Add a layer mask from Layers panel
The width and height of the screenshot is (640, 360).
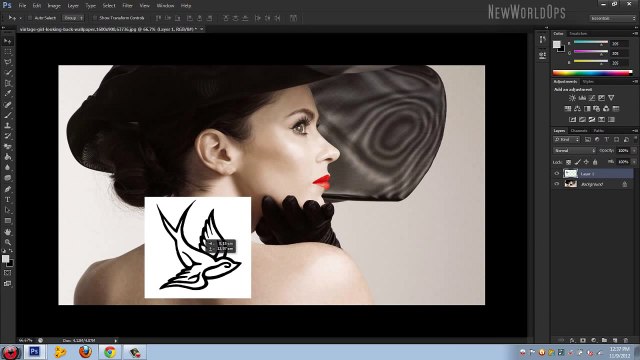tap(583, 340)
